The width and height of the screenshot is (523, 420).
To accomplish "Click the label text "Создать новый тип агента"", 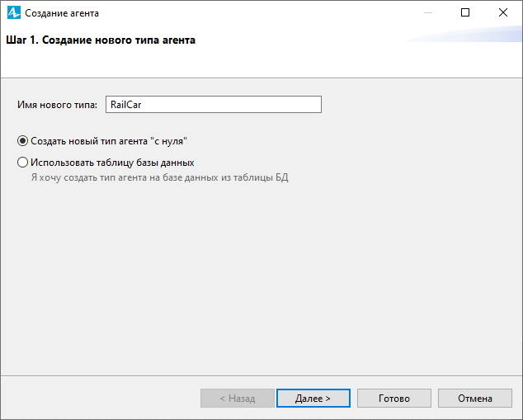I will [x=89, y=141].
